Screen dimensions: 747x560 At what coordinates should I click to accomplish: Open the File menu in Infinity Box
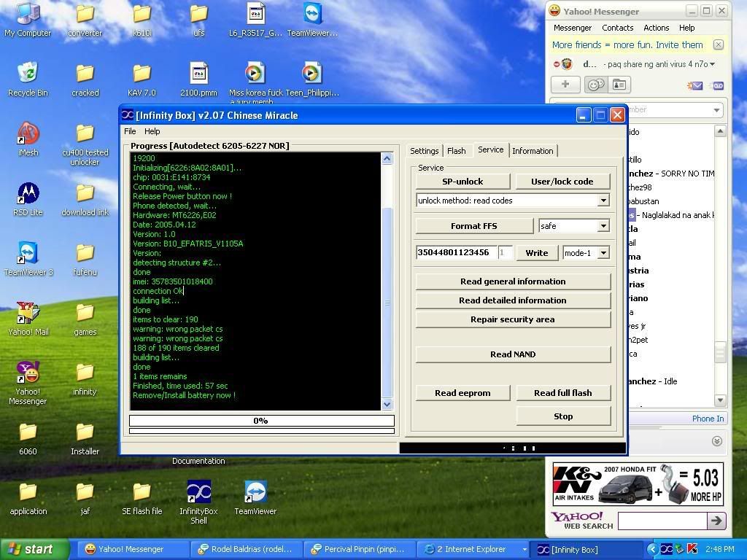tap(130, 131)
